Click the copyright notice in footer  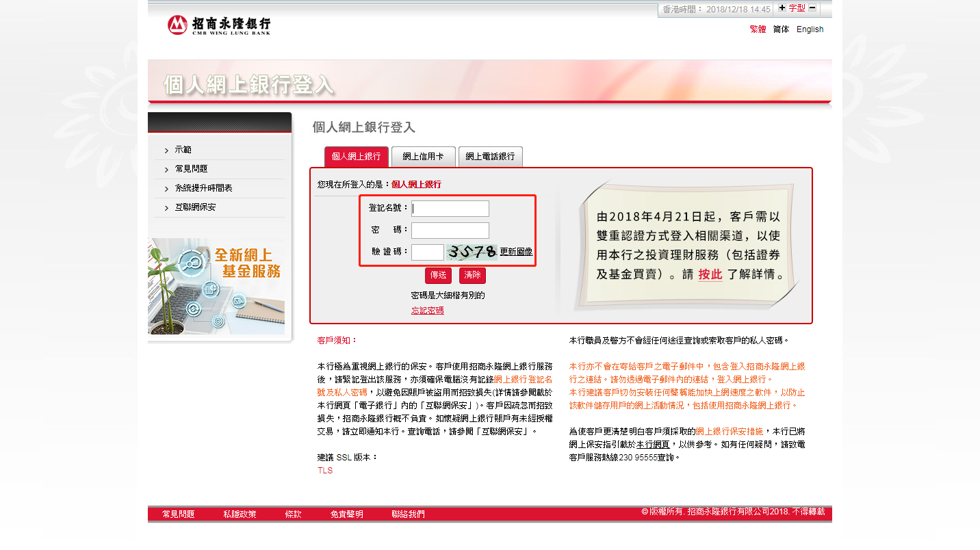pyautogui.click(x=733, y=512)
